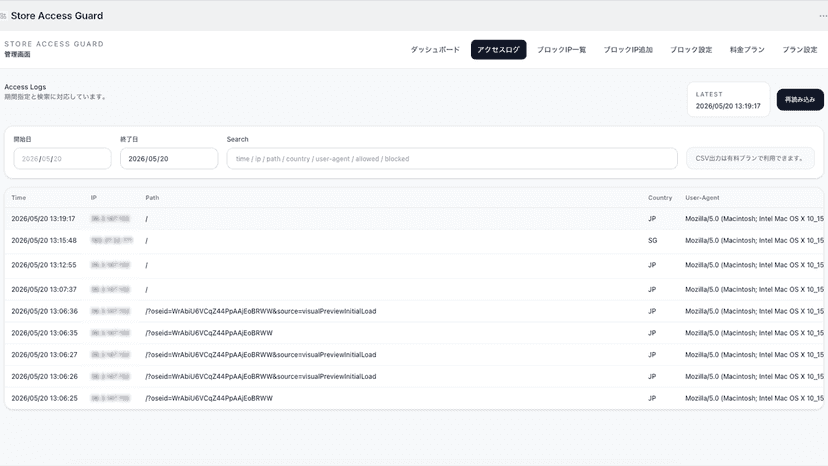This screenshot has width=828, height=466.
Task: Click the 終了日 end date field
Action: point(169,159)
